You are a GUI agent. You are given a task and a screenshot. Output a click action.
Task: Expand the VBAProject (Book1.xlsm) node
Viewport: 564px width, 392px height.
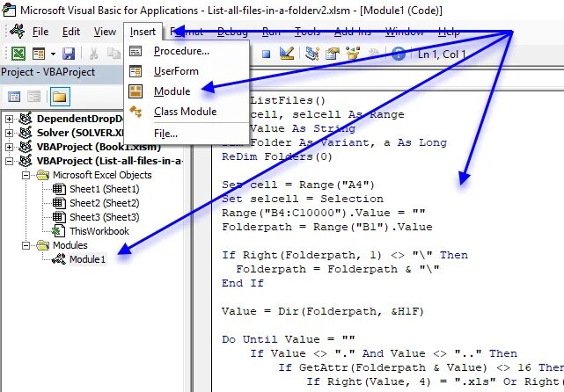[9, 147]
